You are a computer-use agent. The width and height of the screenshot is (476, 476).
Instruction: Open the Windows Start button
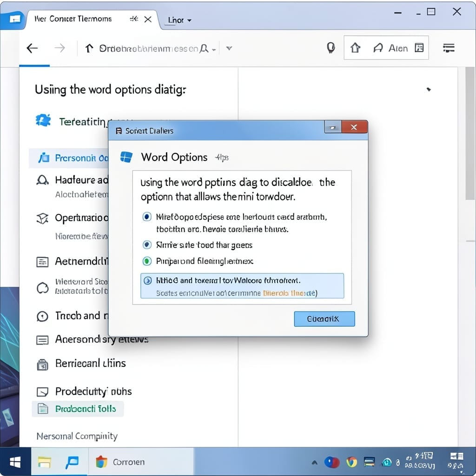coord(15,463)
